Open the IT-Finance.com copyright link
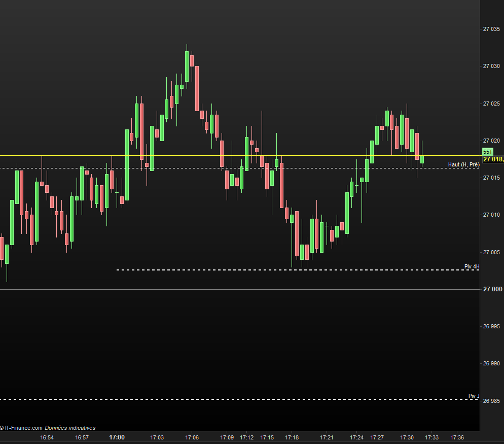Image resolution: width=504 pixels, height=444 pixels. pyautogui.click(x=21, y=428)
